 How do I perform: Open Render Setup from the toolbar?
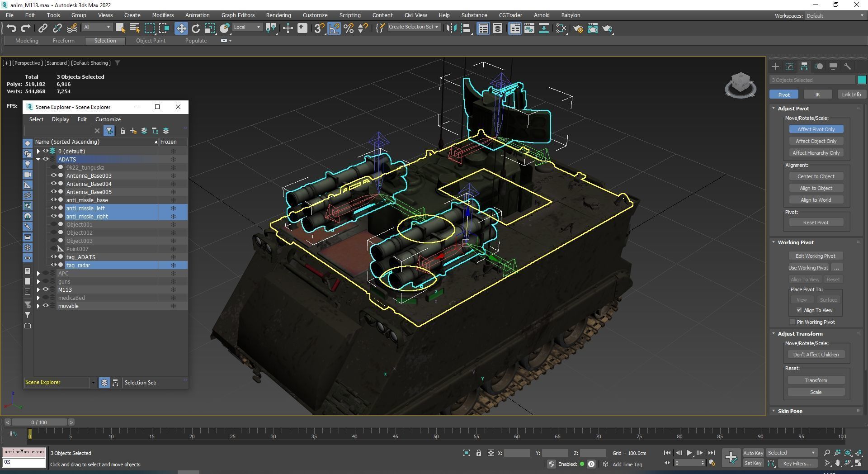coord(578,28)
